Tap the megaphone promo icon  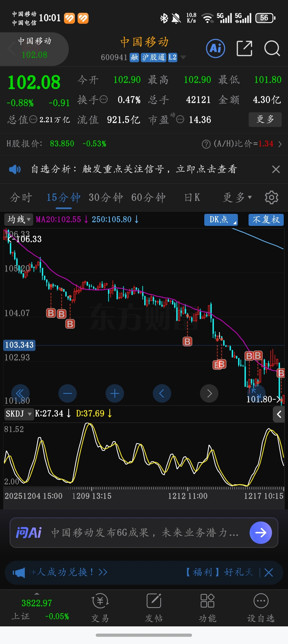point(19,573)
